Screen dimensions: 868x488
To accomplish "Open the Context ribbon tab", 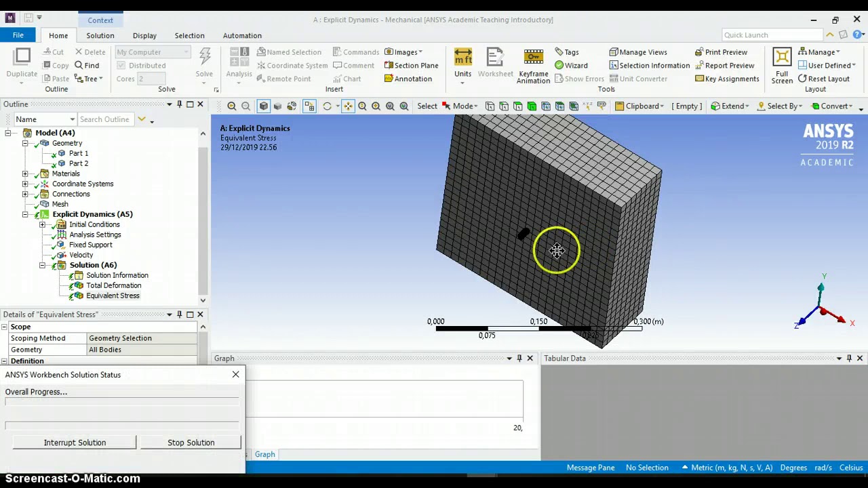I will click(x=100, y=20).
